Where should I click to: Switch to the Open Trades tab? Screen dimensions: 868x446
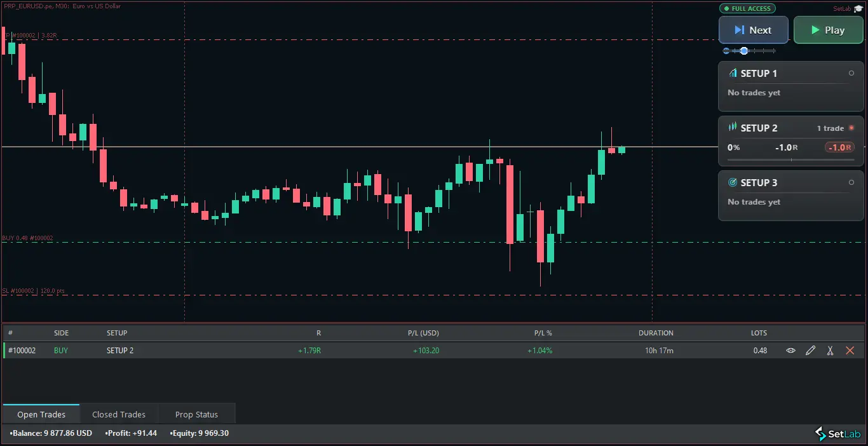click(x=41, y=414)
